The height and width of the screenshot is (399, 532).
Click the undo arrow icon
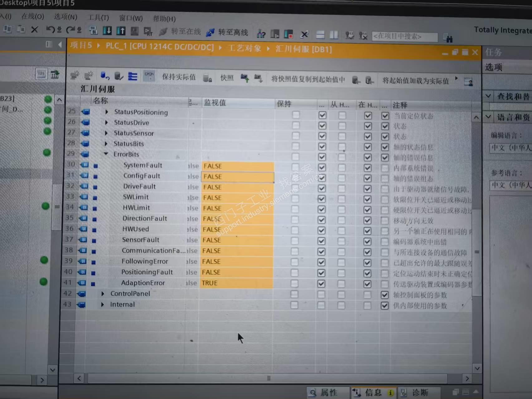pos(50,30)
